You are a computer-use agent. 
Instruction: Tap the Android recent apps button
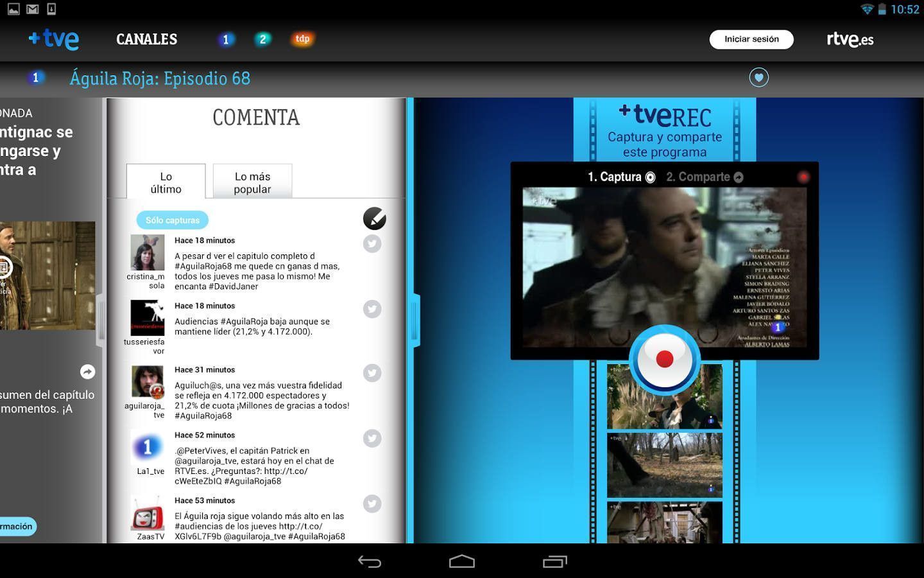click(x=555, y=561)
